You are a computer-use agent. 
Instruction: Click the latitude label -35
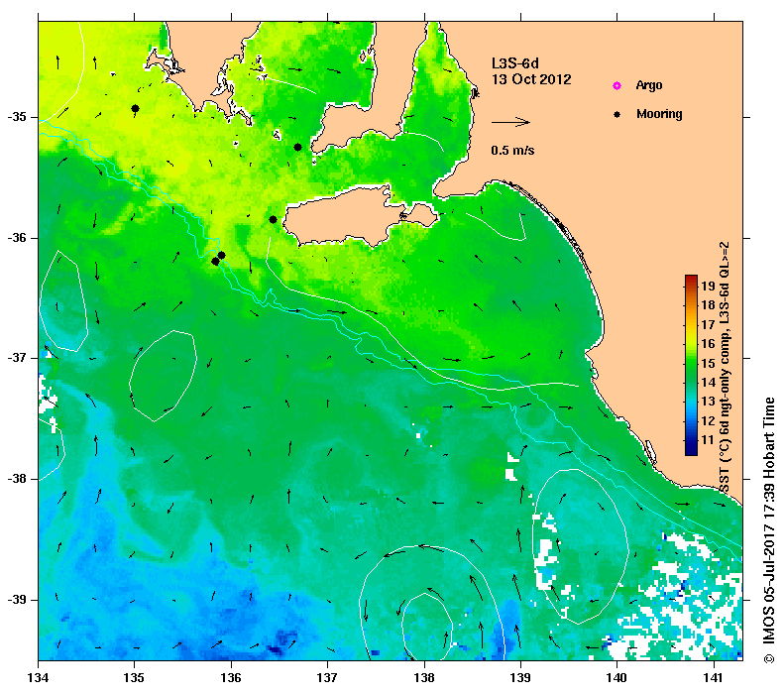point(17,117)
